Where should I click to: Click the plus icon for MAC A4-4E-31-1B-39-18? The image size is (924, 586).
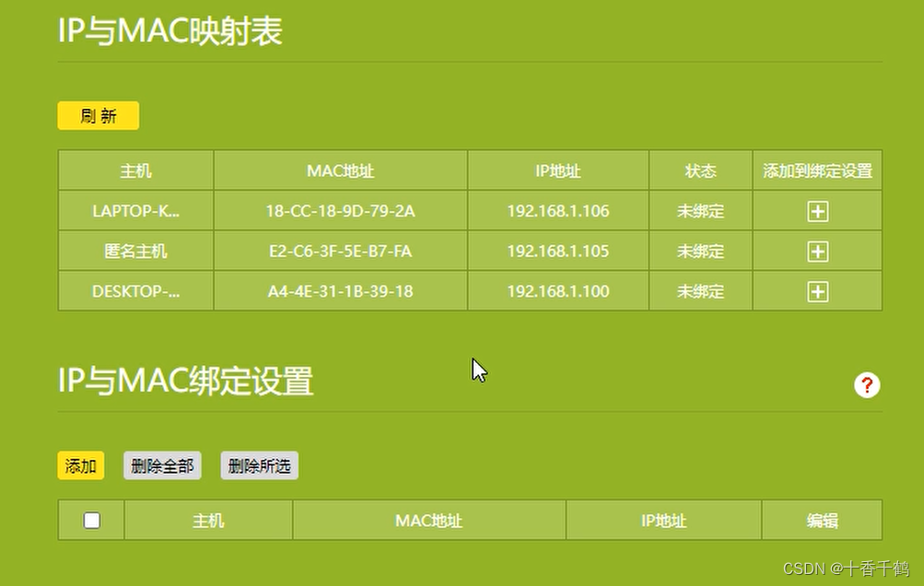pyautogui.click(x=816, y=291)
